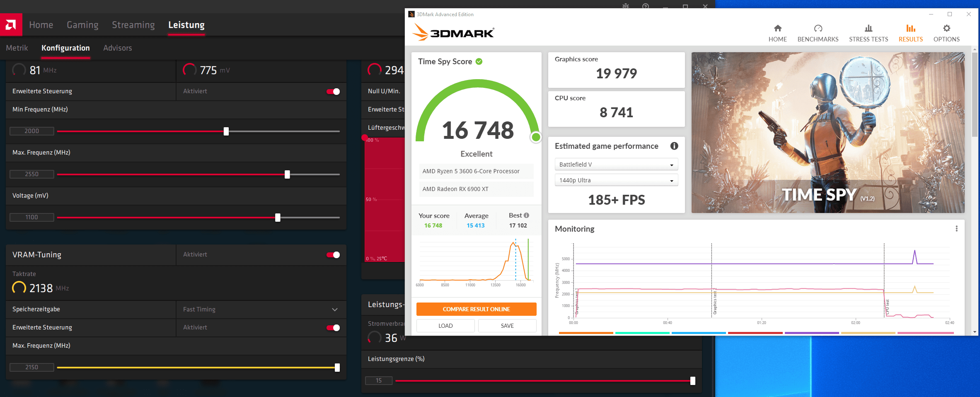
Task: Click Average score 15 413
Action: [x=476, y=225]
